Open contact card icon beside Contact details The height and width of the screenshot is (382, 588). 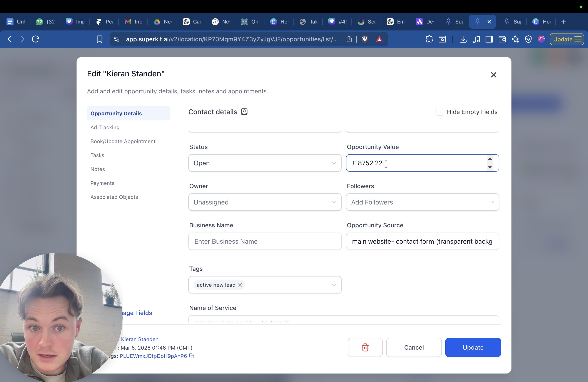pos(244,112)
